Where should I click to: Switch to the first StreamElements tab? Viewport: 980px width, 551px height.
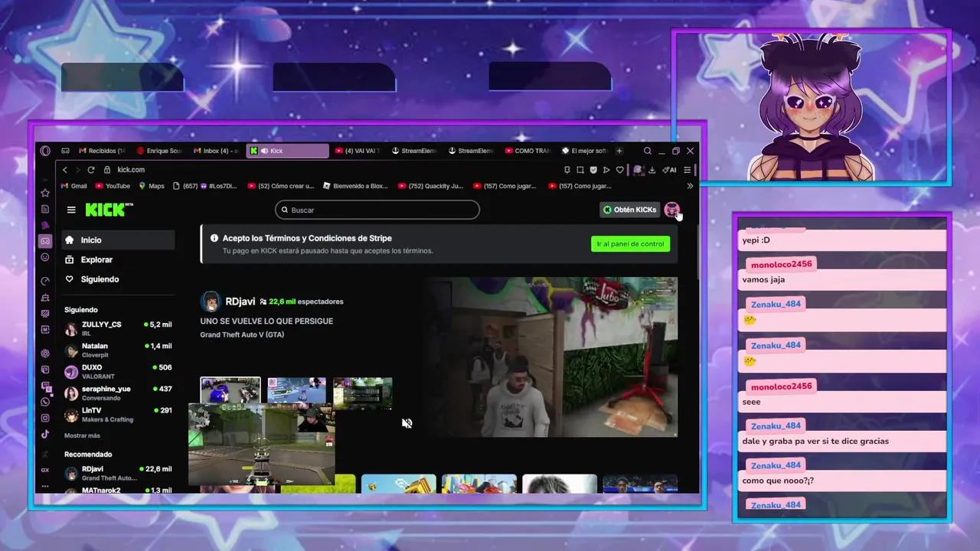tap(415, 151)
